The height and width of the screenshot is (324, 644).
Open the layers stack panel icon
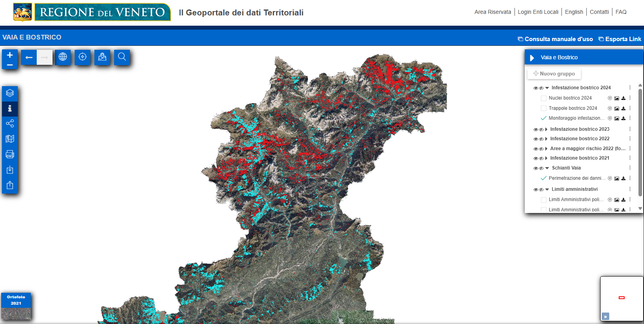10,93
